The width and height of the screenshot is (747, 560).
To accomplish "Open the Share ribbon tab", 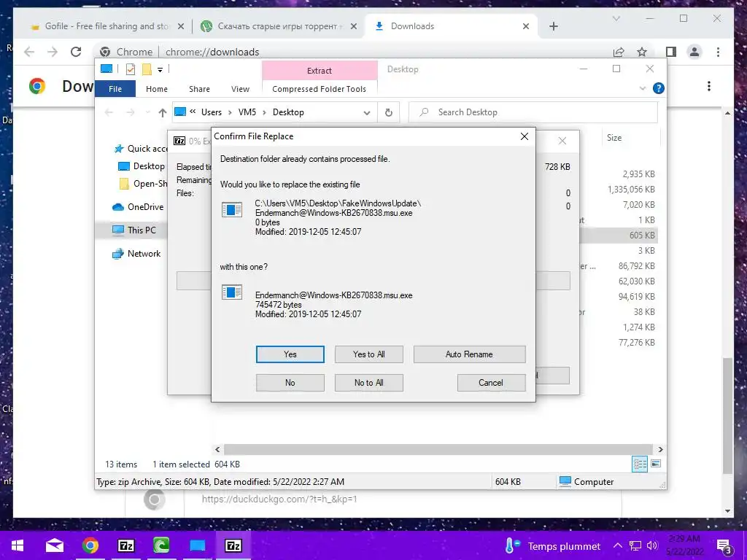I will 199,89.
